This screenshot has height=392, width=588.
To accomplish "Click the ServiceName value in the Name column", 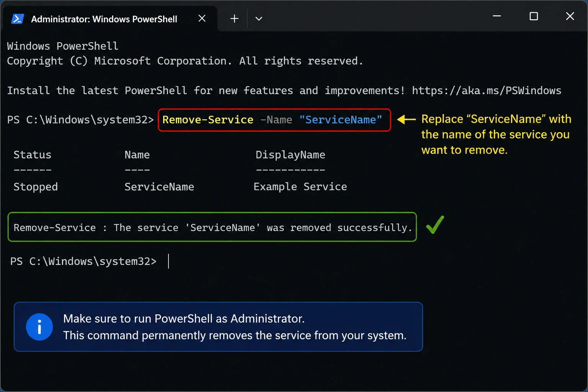I will [159, 187].
